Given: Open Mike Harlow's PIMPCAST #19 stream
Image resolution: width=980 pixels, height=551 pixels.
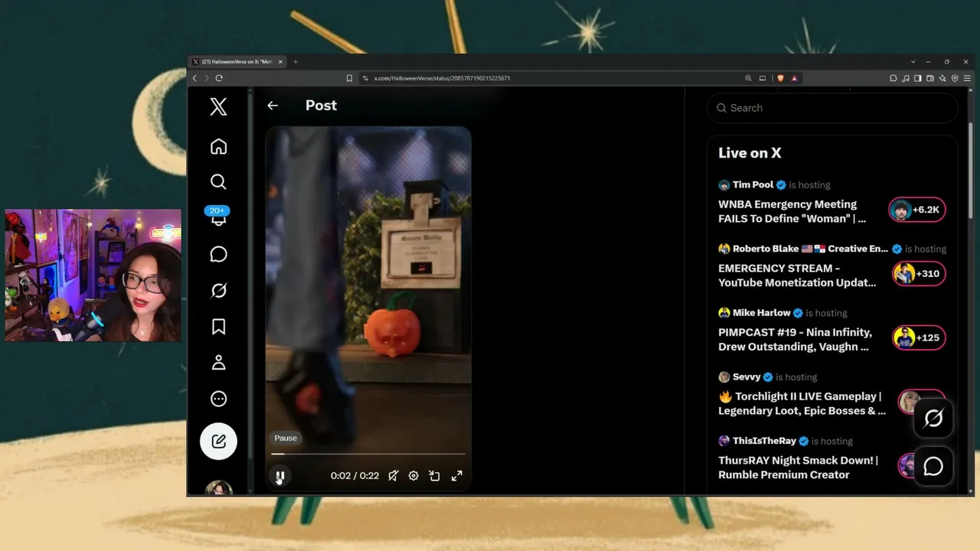Looking at the screenshot, I should tap(795, 339).
